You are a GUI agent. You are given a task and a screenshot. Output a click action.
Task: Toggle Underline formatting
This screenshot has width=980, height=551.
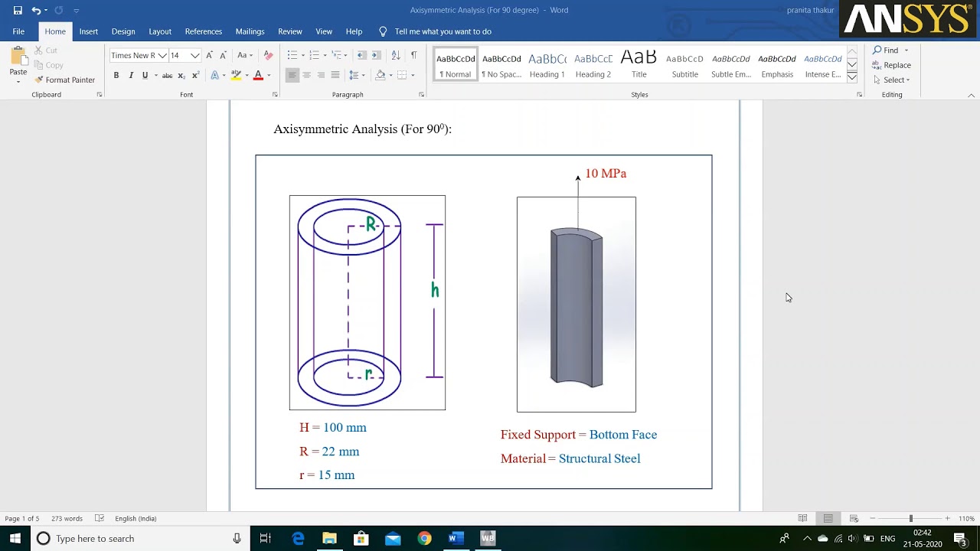tap(145, 75)
